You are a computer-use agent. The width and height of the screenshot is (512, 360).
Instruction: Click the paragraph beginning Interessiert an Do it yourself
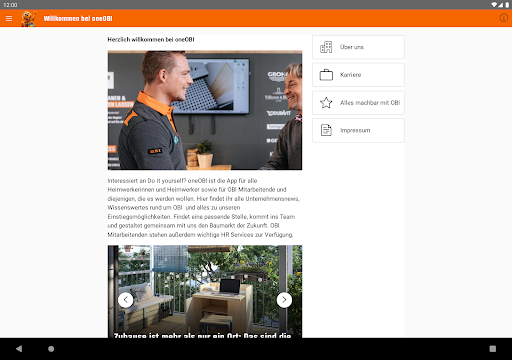[204, 208]
